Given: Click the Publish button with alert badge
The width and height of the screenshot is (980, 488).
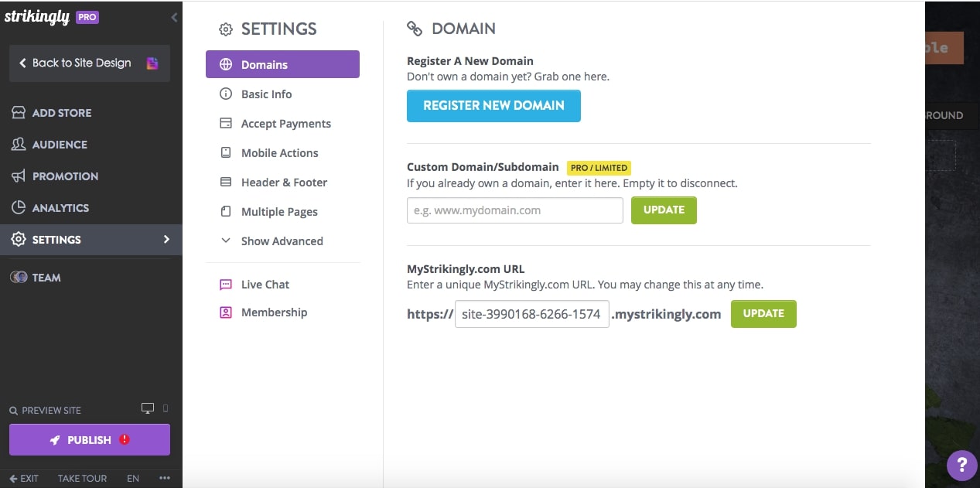Looking at the screenshot, I should coord(89,439).
